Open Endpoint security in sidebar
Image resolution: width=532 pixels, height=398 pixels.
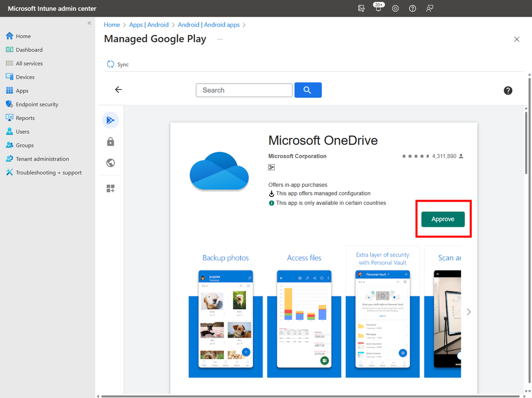(x=32, y=104)
